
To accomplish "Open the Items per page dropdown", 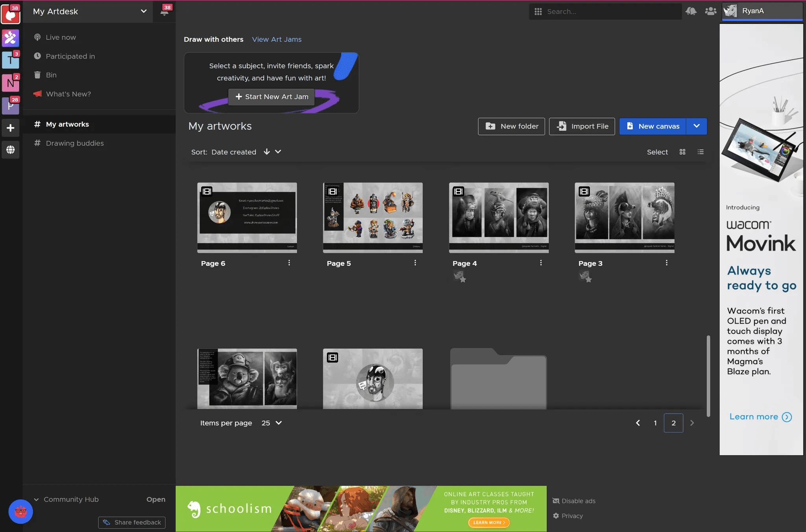I will (x=272, y=423).
